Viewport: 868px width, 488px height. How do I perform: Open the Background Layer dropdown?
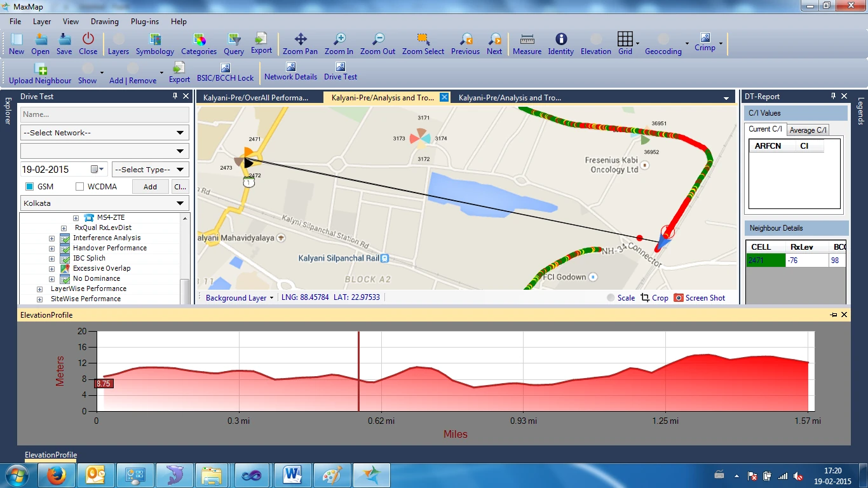pyautogui.click(x=240, y=297)
